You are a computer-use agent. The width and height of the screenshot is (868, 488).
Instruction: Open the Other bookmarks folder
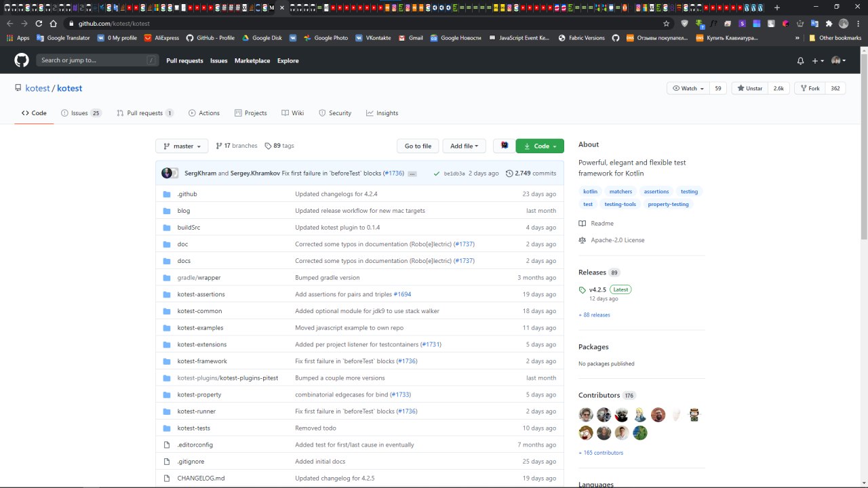835,38
